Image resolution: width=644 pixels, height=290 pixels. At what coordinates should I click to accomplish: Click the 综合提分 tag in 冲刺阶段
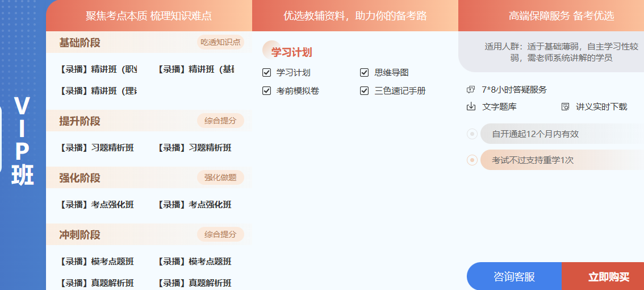click(x=220, y=234)
